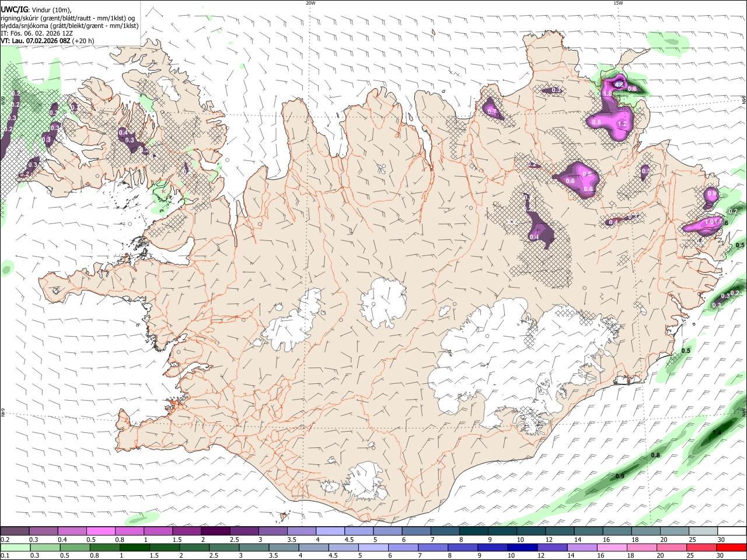Click the UWC/IG title text
747x560 pixels.
(x=13, y=9)
